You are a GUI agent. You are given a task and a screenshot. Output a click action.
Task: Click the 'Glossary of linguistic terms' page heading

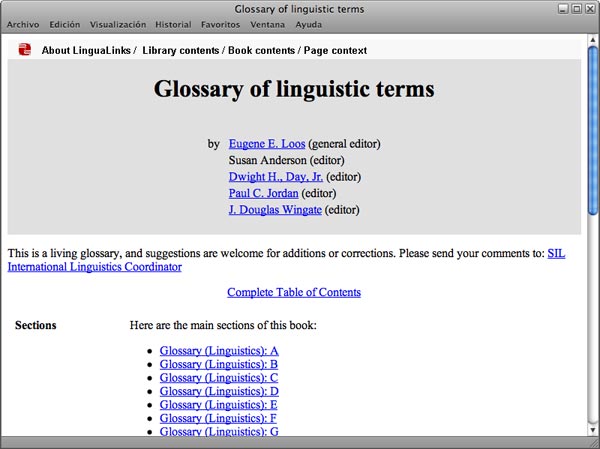tap(294, 89)
